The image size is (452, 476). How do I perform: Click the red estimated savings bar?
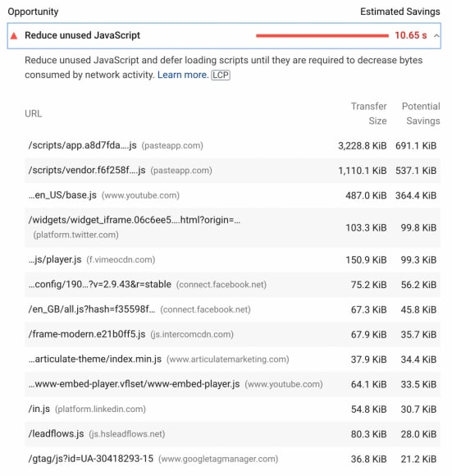click(322, 36)
